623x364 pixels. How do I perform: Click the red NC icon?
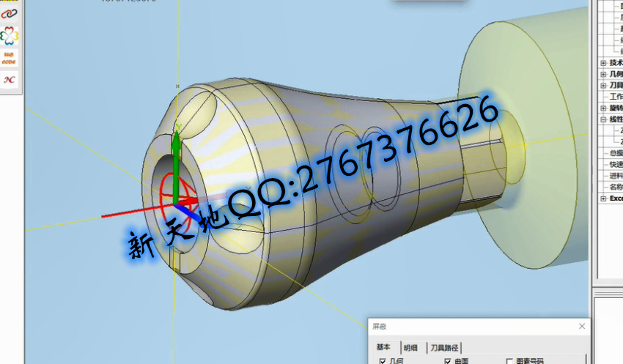[9, 80]
